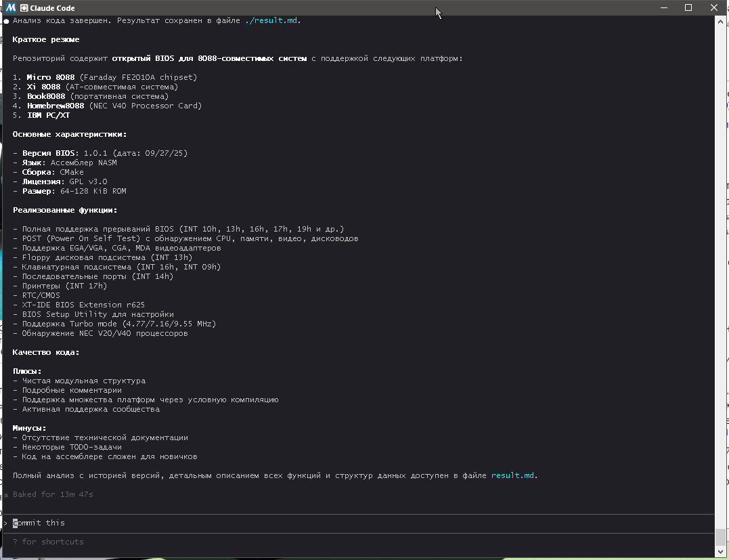Open the result.md link in the last paragraph
This screenshot has width=729, height=560.
click(x=512, y=475)
